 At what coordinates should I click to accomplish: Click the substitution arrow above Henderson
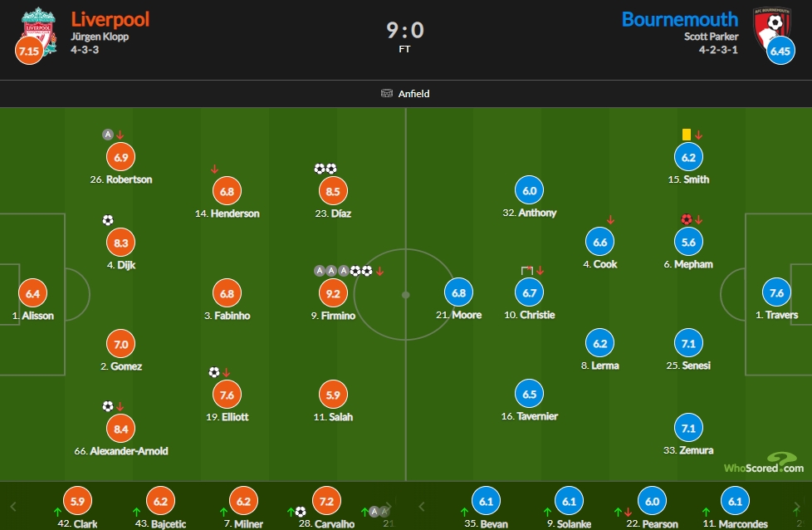[x=215, y=169]
